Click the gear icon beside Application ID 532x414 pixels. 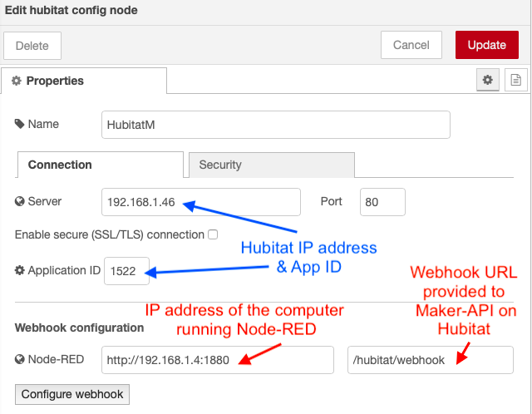click(x=20, y=270)
